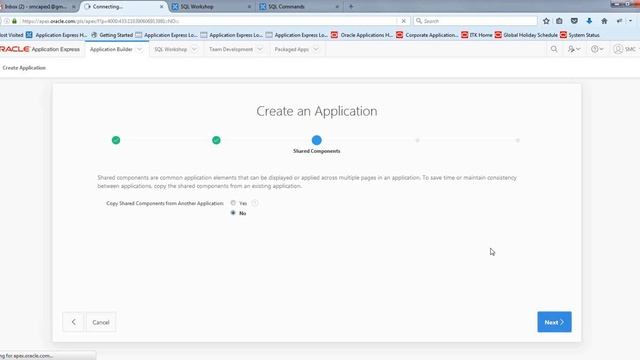Click the Next button
640x360 pixels.
(x=554, y=322)
